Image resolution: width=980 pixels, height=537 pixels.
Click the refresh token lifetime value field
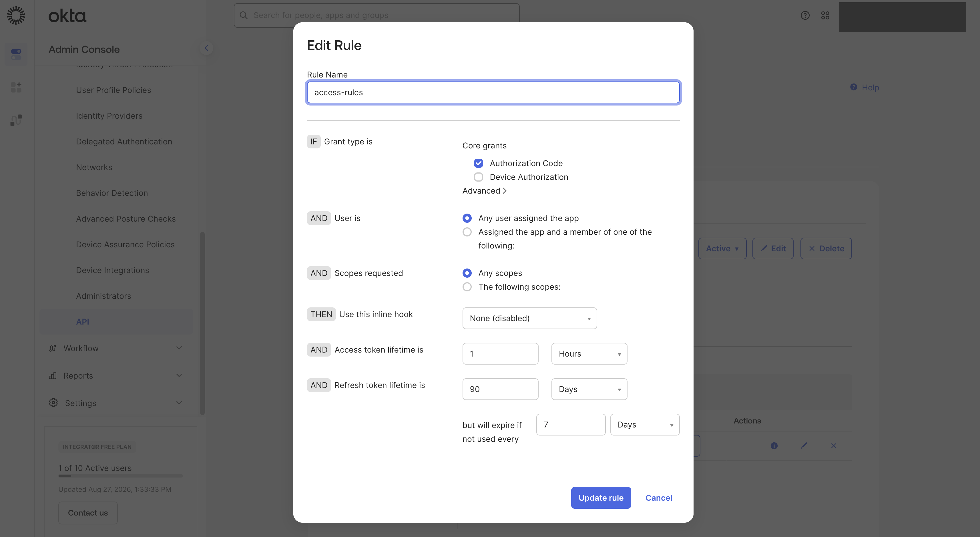500,389
